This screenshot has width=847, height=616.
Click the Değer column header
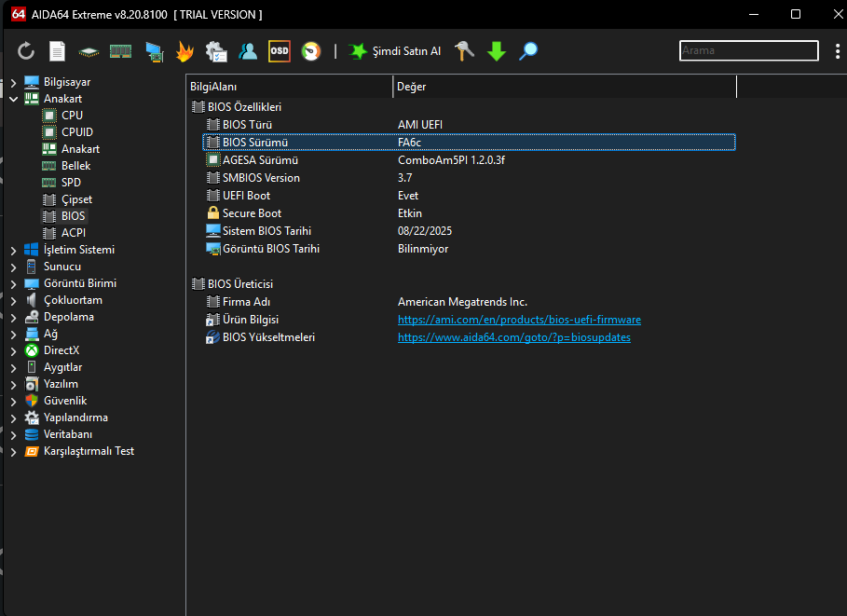(565, 87)
